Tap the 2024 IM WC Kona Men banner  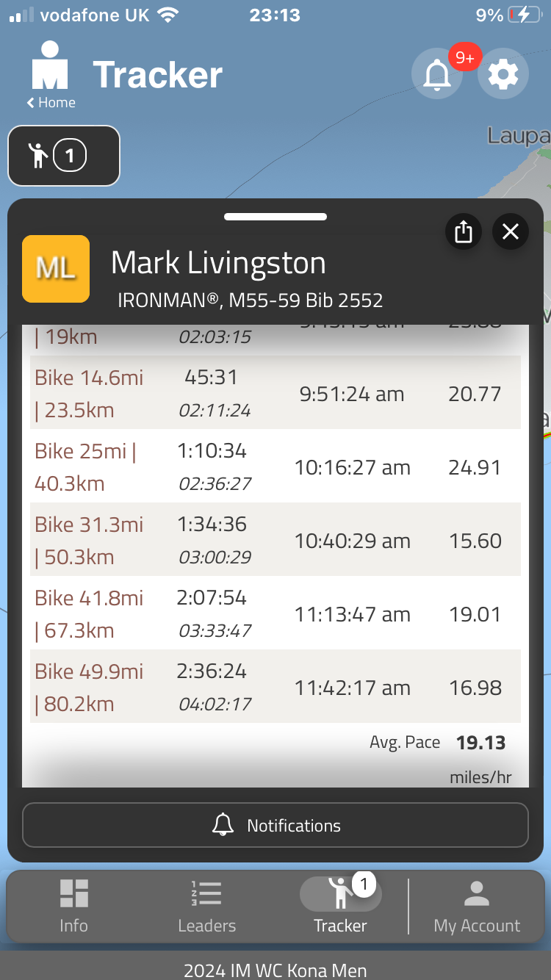pos(275,970)
